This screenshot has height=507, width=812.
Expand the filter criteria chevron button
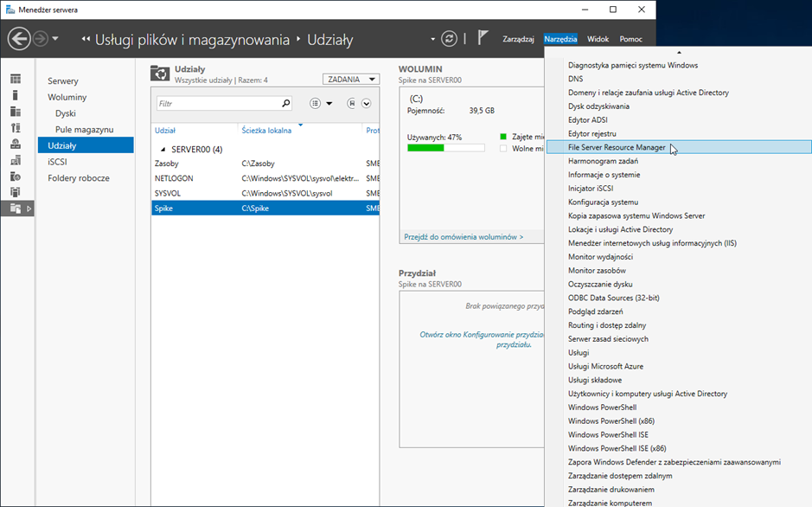pos(367,103)
